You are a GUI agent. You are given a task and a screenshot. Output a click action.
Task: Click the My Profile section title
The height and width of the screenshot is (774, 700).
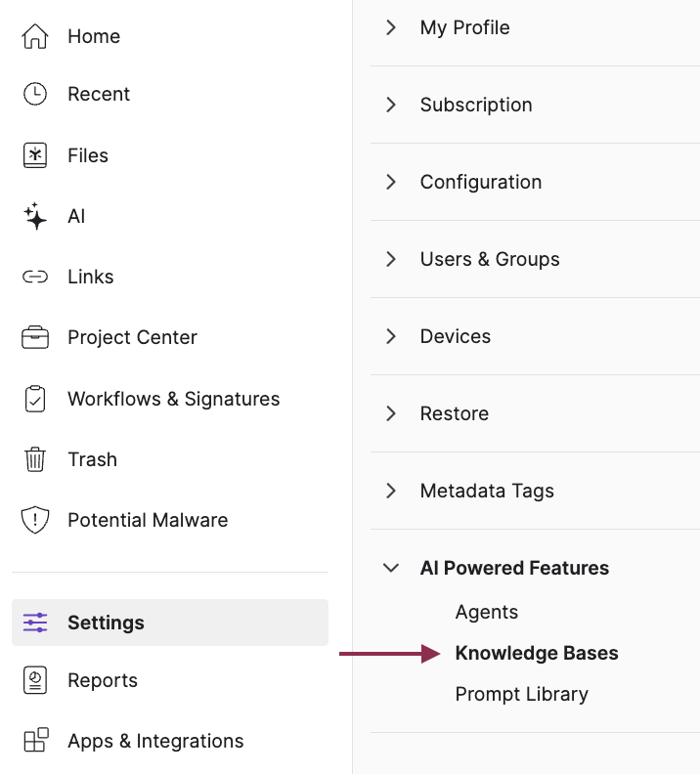pos(464,27)
